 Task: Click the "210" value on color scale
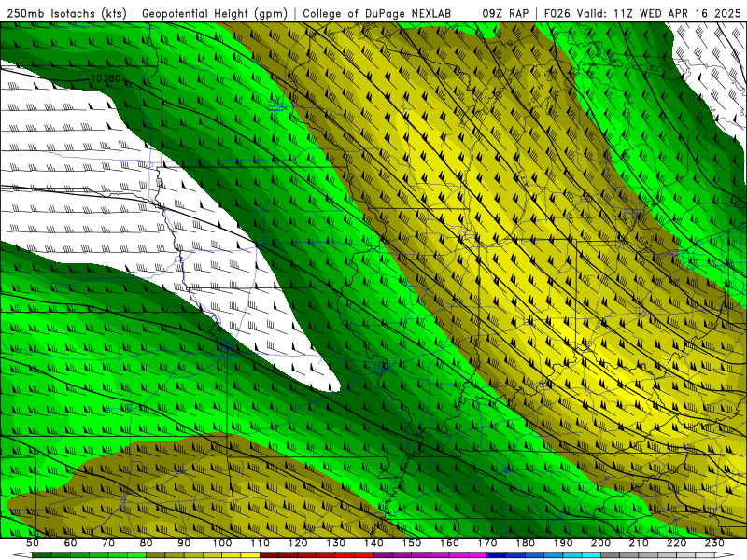[x=639, y=543]
